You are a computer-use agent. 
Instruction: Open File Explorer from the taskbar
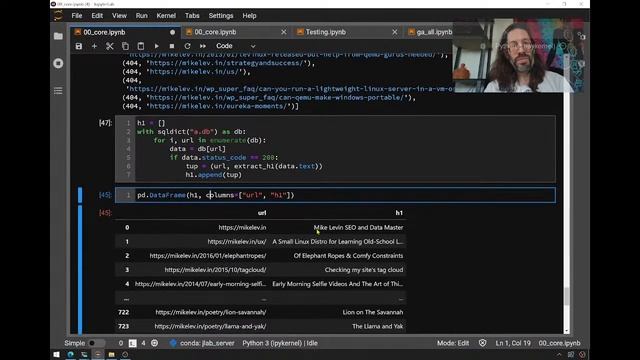click(111, 355)
